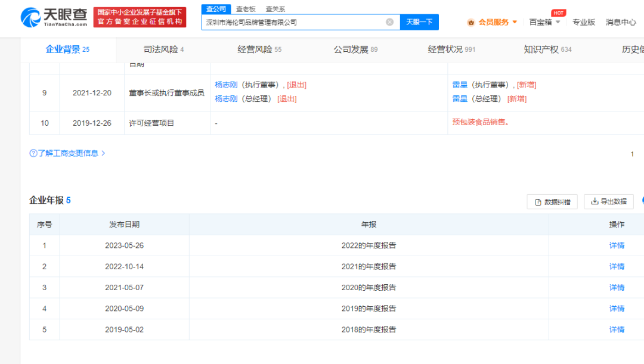Switch to the 知识产权 tab

(547, 49)
